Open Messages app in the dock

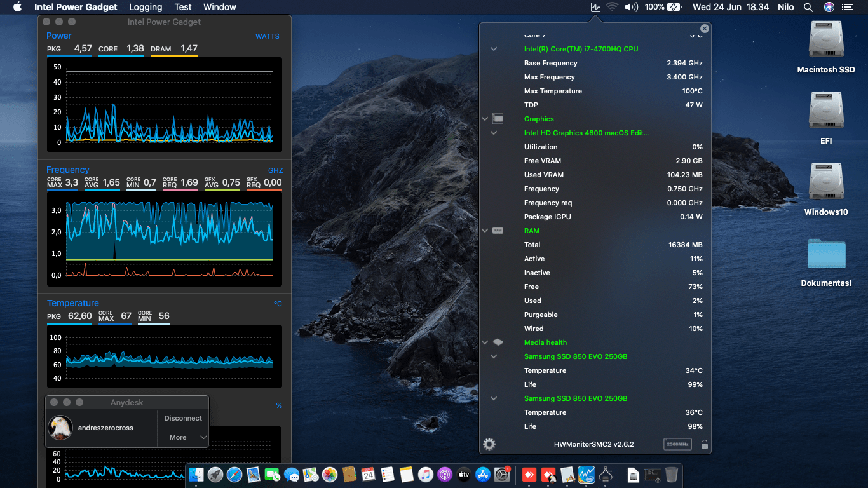point(292,474)
